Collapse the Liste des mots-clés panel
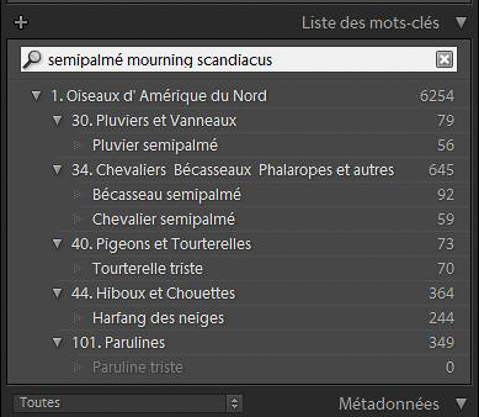Image resolution: width=479 pixels, height=417 pixels. point(461,23)
